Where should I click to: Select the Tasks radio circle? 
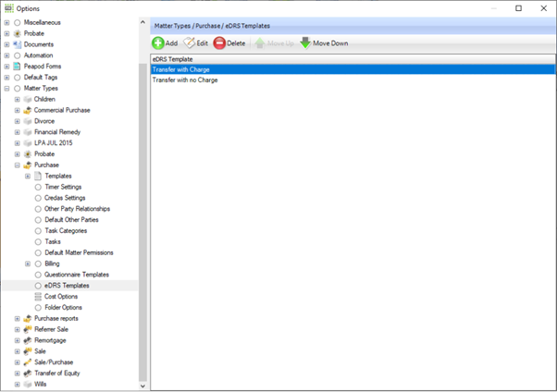pyautogui.click(x=38, y=242)
